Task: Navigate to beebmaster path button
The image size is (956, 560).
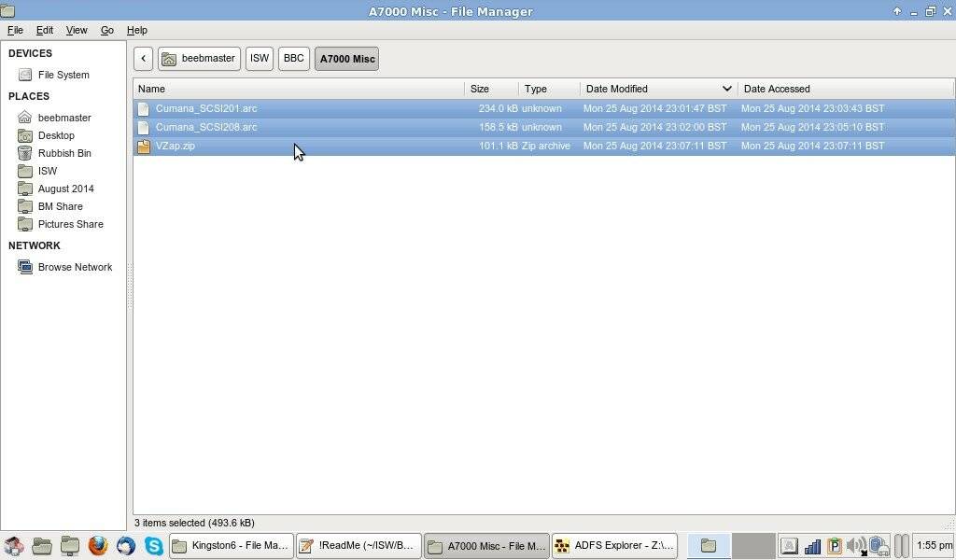Action: [x=199, y=59]
